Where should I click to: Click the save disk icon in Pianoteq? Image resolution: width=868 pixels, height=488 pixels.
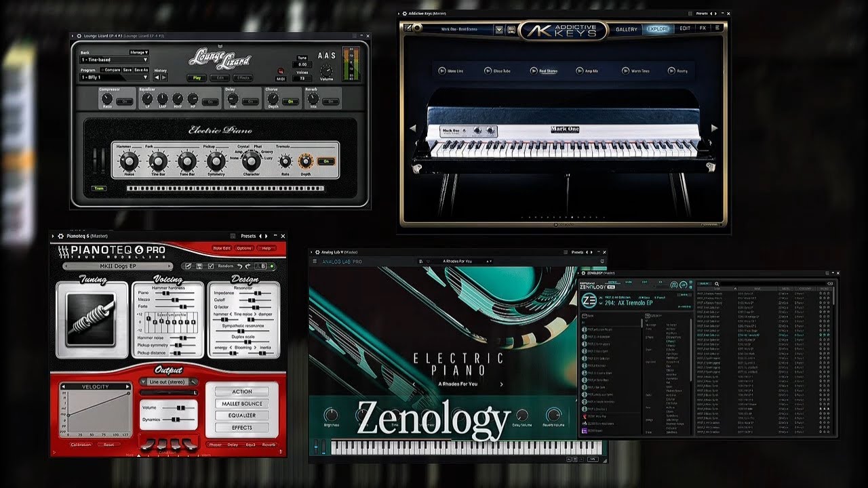[x=199, y=266]
